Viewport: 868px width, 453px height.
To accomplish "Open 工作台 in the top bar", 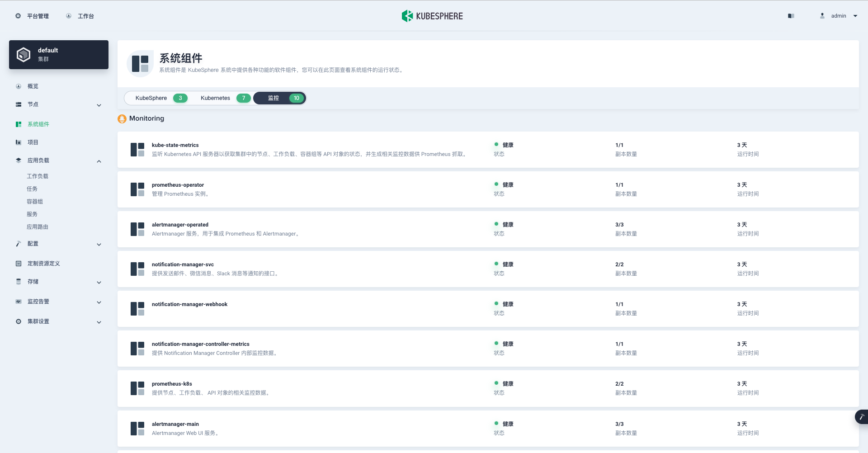I will [80, 16].
